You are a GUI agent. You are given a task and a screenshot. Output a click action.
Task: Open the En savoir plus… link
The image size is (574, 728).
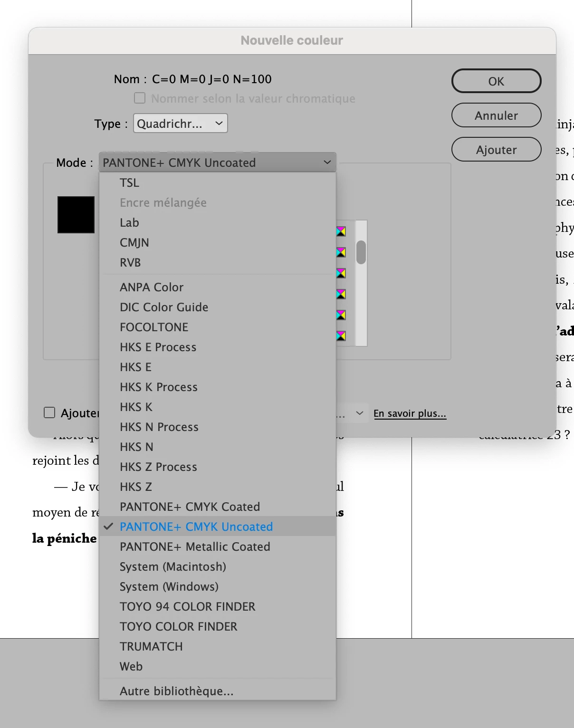410,413
